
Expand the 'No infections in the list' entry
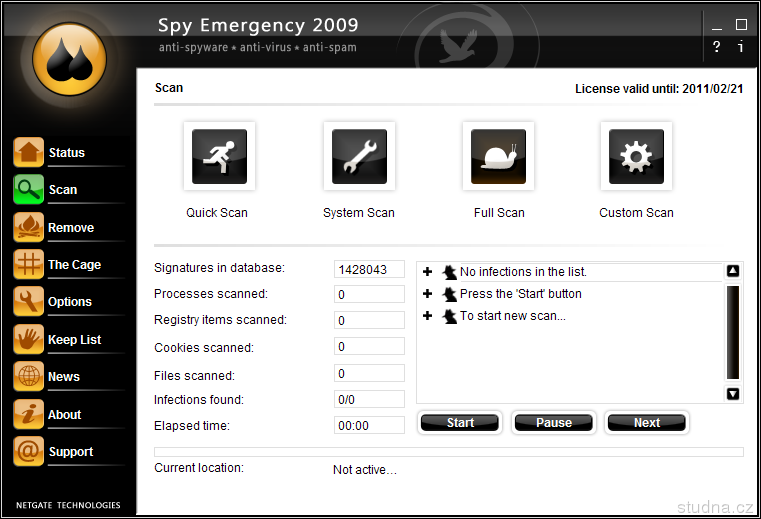[x=427, y=272]
